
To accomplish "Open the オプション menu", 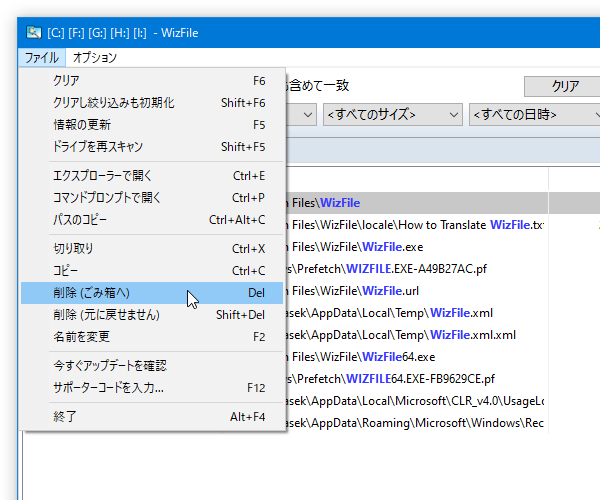I will [95, 57].
